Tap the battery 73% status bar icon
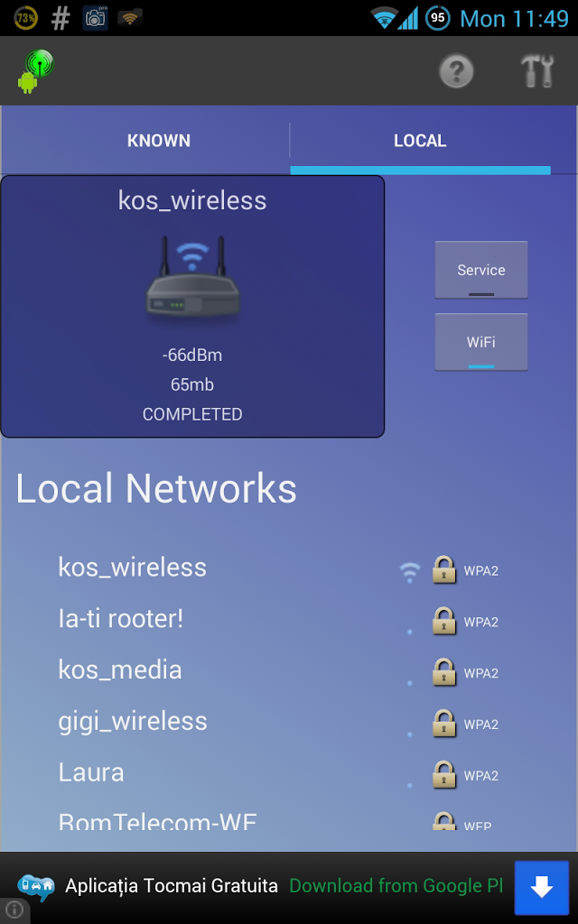The height and width of the screenshot is (924, 578). (x=25, y=18)
